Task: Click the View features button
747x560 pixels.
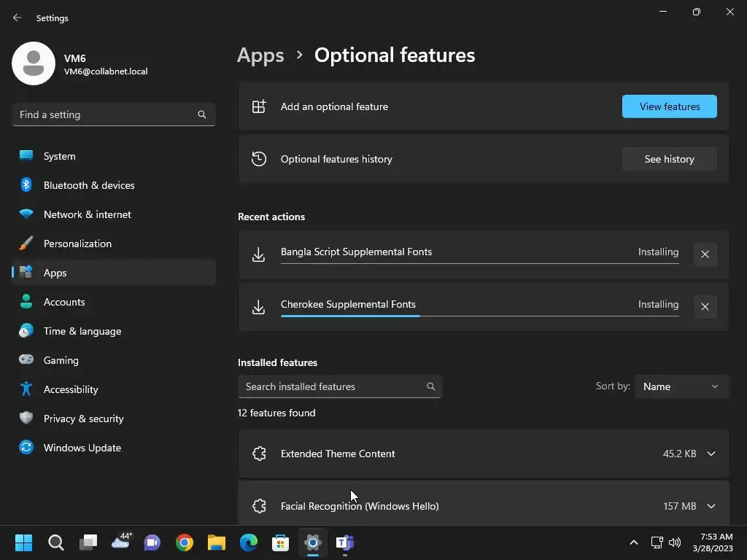Action: [x=669, y=106]
